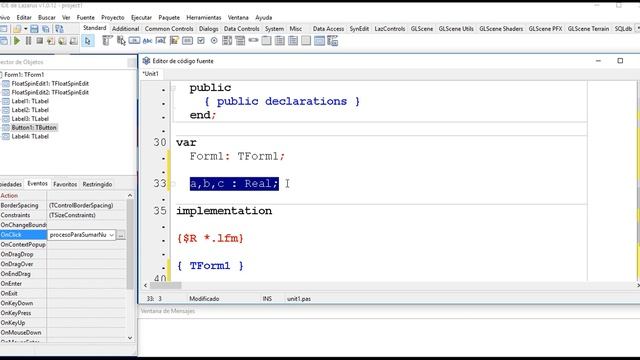The width and height of the screenshot is (640, 360).
Task: Pick the TCheckBox component icon
Action: tap(201, 41)
